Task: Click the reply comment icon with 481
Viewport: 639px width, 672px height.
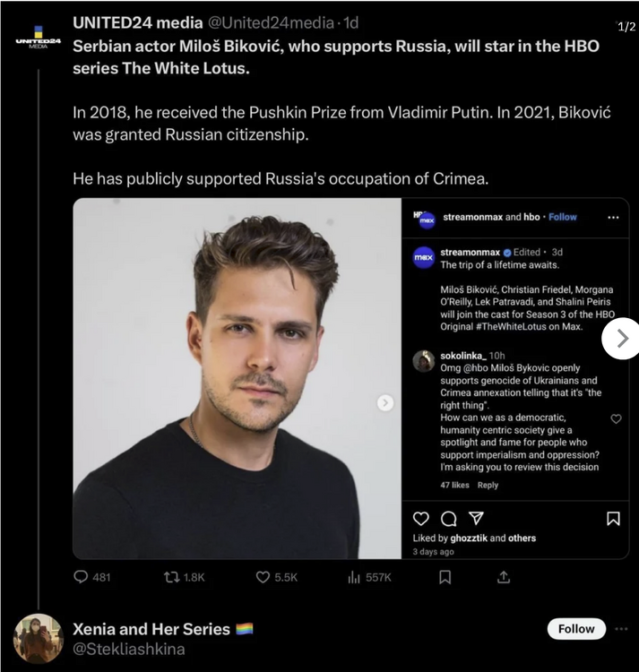Action: 82,577
